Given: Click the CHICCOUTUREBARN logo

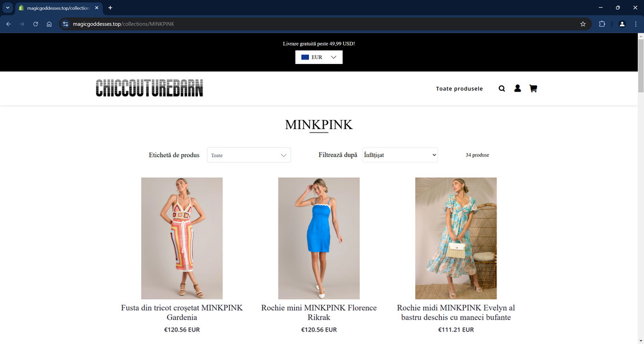Looking at the screenshot, I should [x=149, y=88].
